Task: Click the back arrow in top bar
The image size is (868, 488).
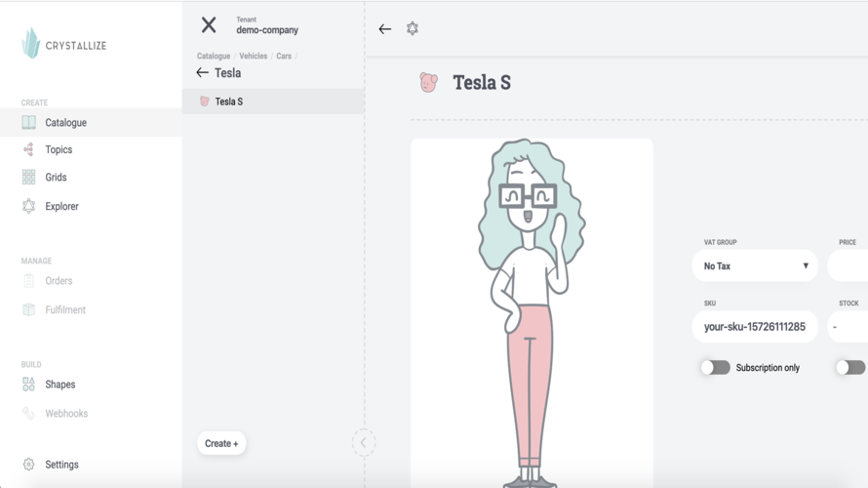Action: coord(384,29)
